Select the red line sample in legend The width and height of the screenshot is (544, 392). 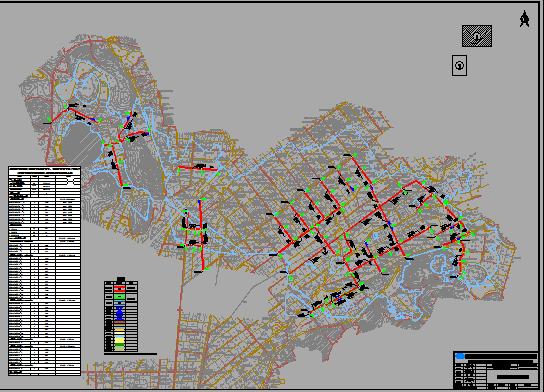coord(120,289)
